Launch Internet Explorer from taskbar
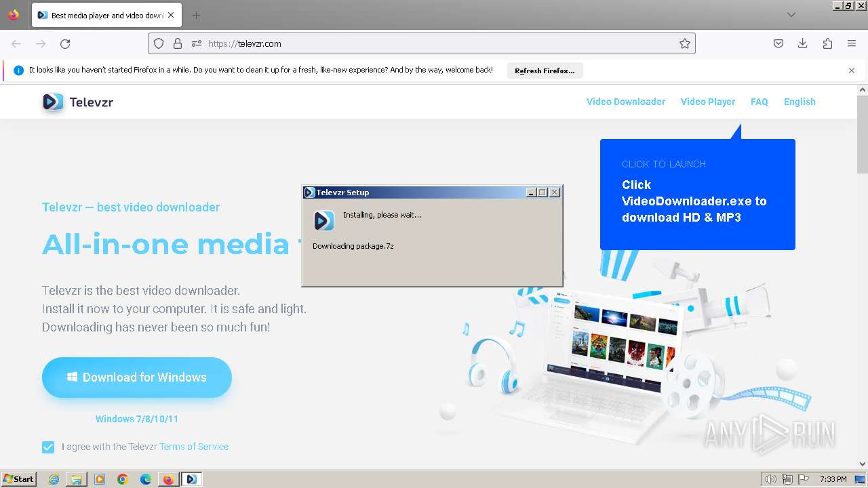This screenshot has width=868, height=488. point(54,479)
